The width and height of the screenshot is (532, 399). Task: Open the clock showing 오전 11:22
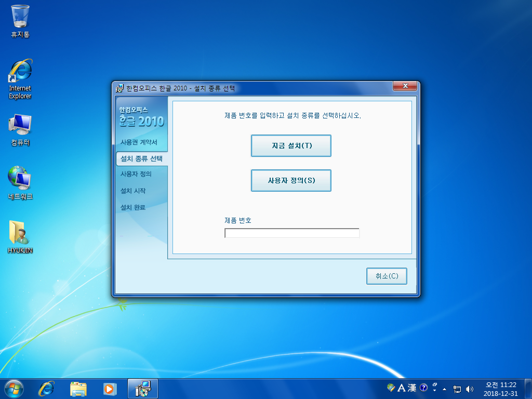(x=501, y=389)
